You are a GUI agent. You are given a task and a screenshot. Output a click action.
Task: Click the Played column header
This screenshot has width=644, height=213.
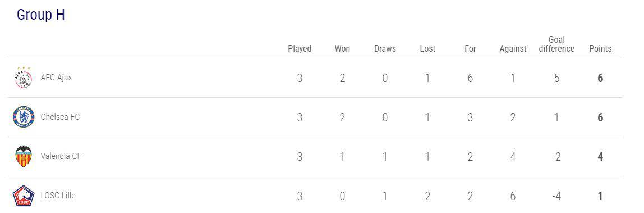pos(300,48)
